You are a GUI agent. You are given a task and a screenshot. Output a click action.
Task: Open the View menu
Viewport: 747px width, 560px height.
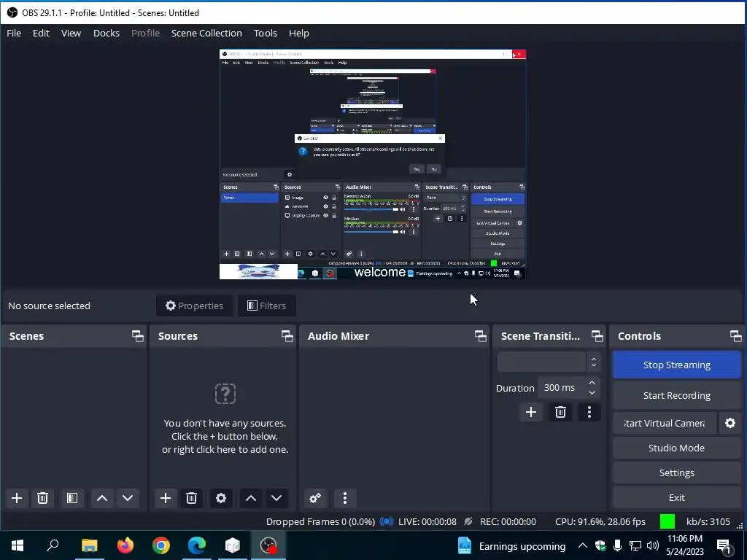click(71, 34)
